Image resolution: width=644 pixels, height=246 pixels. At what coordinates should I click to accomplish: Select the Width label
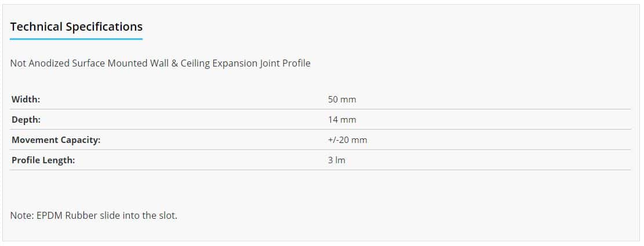[x=26, y=99]
